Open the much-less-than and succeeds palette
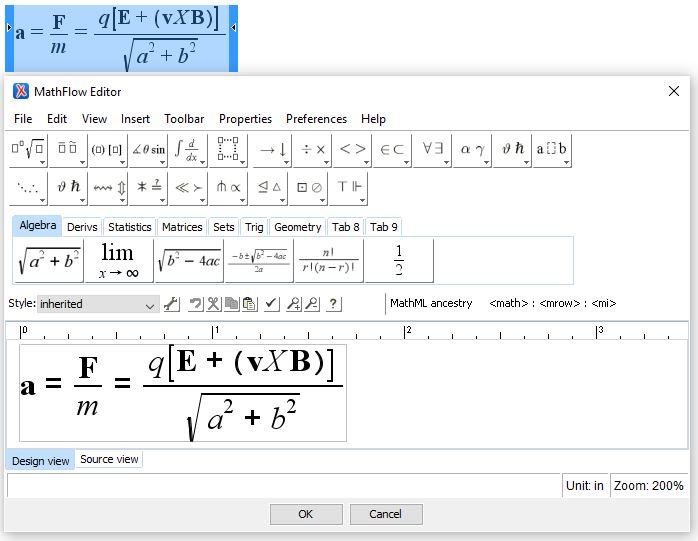The height and width of the screenshot is (541, 698). 188,189
